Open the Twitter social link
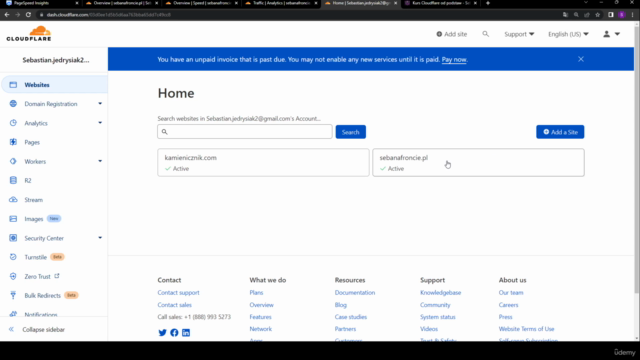The image size is (640, 360). pos(162,333)
